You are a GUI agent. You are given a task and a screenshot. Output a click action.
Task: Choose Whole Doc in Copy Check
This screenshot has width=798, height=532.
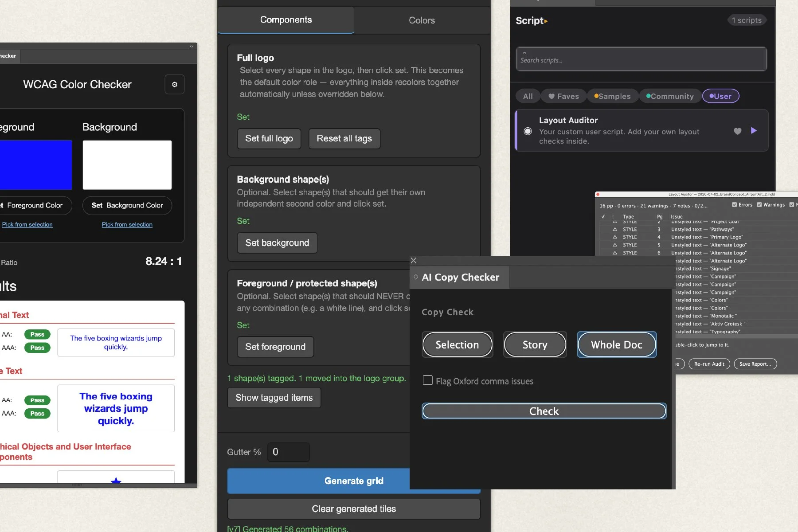(x=616, y=344)
